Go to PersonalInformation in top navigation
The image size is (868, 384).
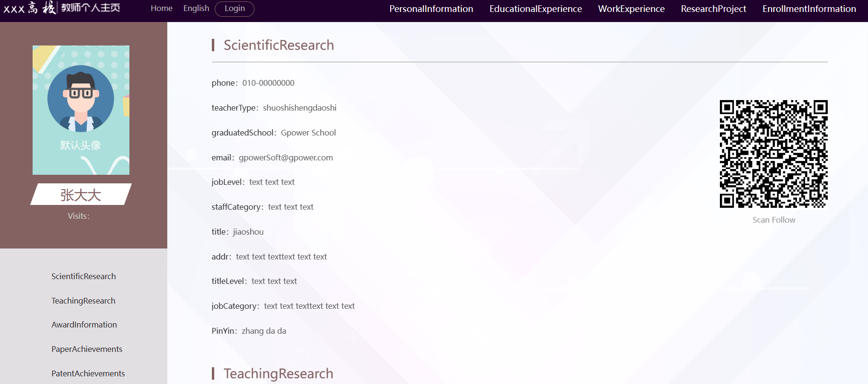[431, 9]
